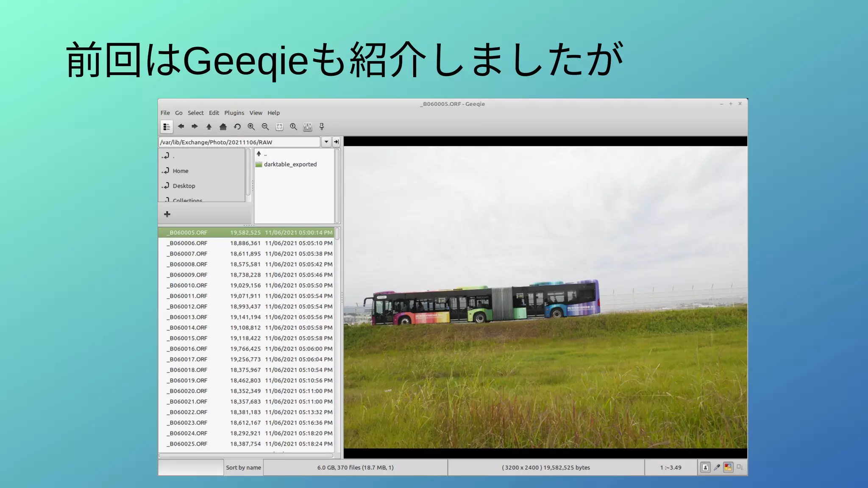Click the path field showing /var/lib/Exchange/Photo/20211106/RAW
The height and width of the screenshot is (488, 868).
coord(239,142)
